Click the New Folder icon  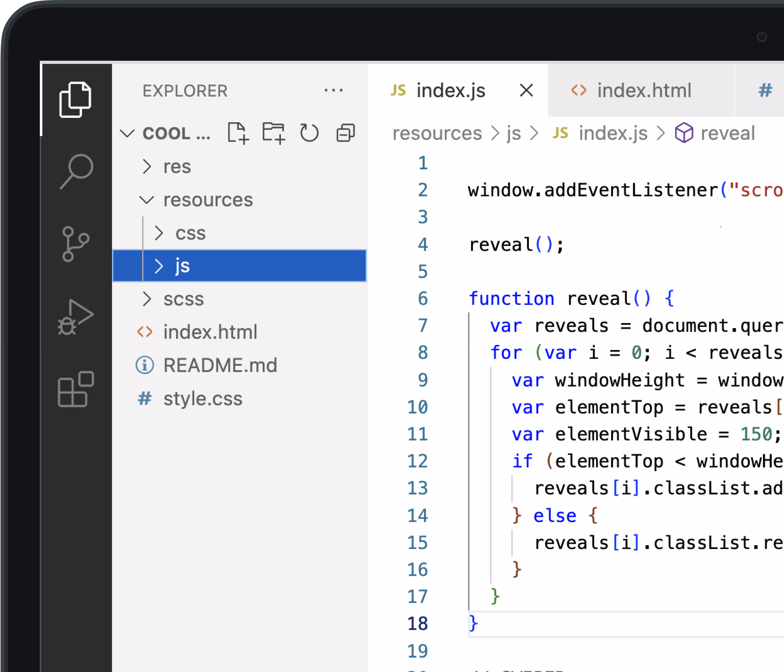coord(274,133)
